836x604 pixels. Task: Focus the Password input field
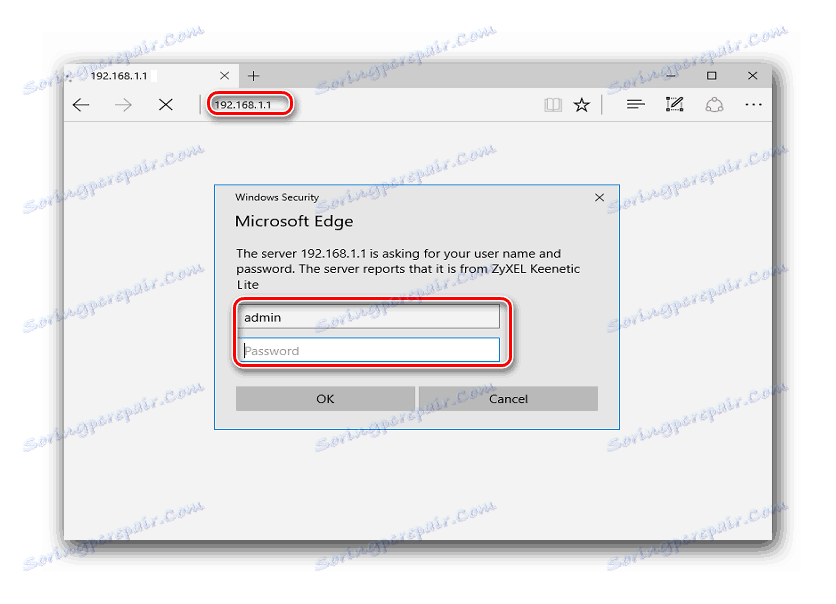[x=369, y=350]
